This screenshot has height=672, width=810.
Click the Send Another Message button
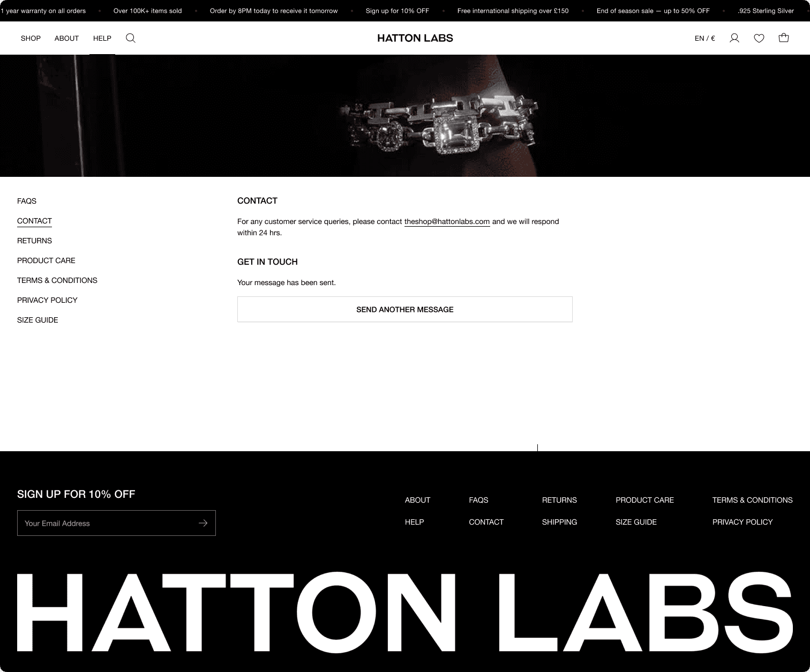[x=405, y=309]
